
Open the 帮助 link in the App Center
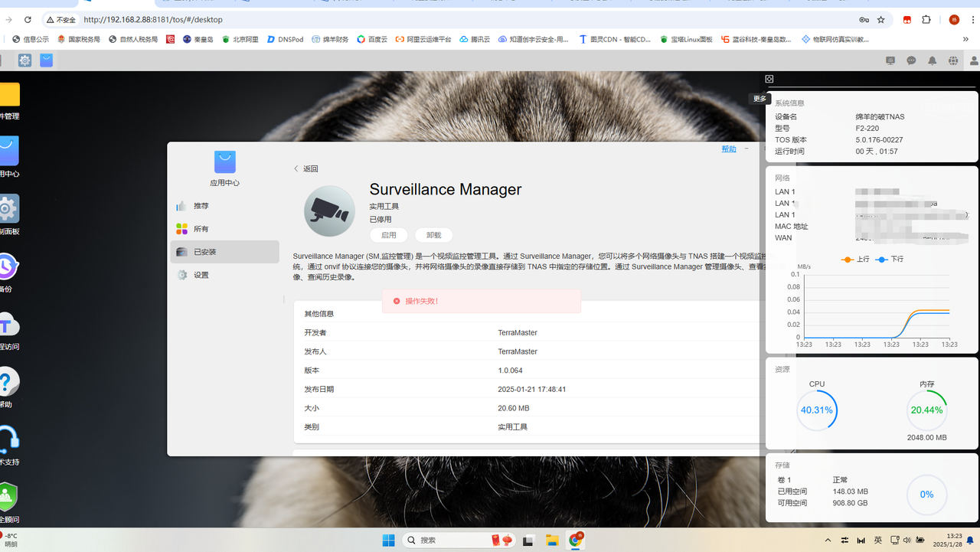[728, 149]
